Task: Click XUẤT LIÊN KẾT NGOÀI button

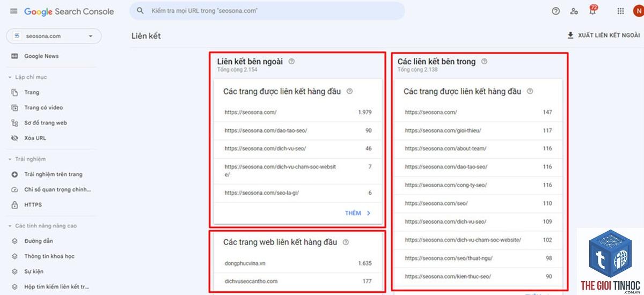Action: click(x=604, y=35)
